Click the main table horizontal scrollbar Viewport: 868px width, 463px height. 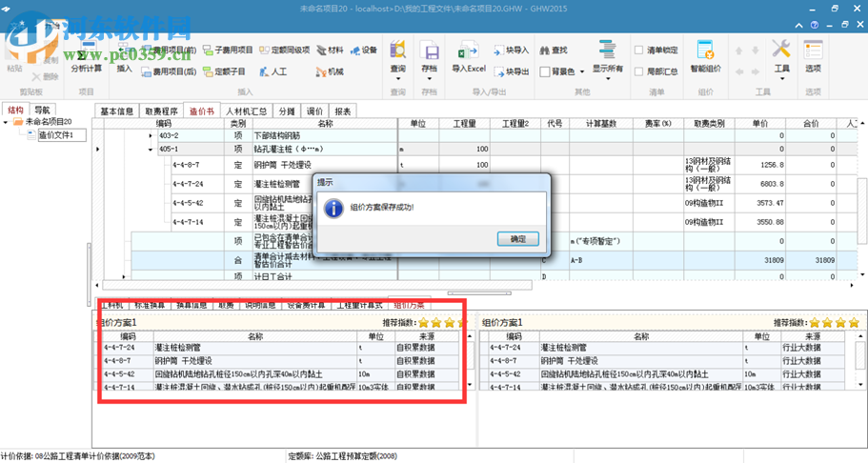tap(317, 285)
